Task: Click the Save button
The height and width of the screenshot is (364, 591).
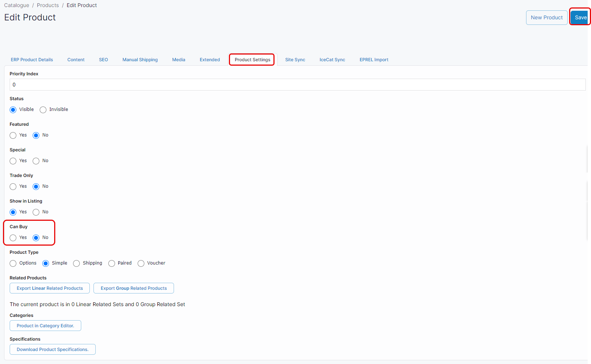Action: [x=580, y=17]
